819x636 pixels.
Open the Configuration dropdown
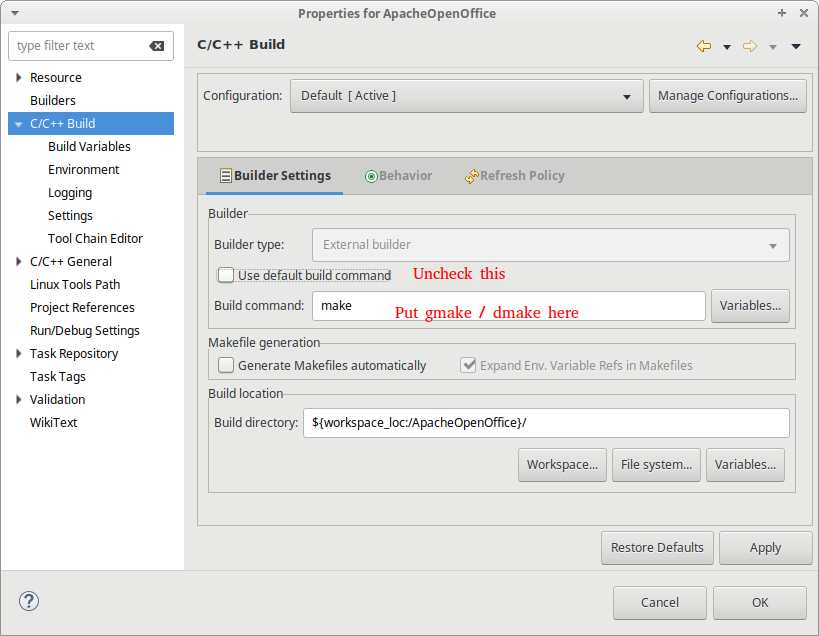click(x=466, y=96)
